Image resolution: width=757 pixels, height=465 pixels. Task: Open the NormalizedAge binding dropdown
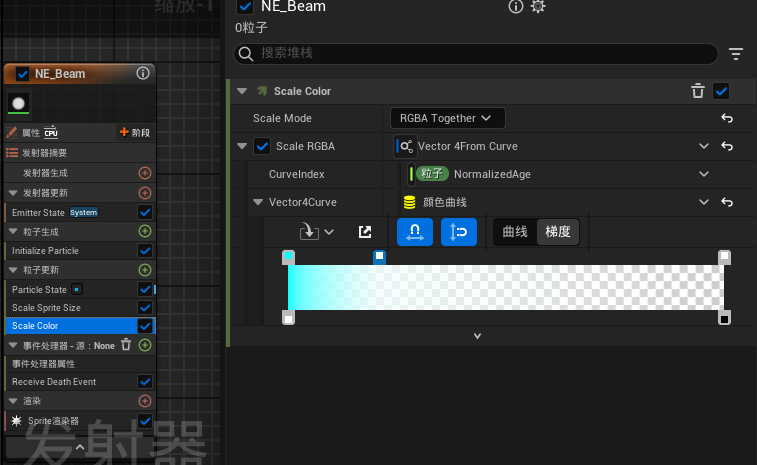(704, 174)
